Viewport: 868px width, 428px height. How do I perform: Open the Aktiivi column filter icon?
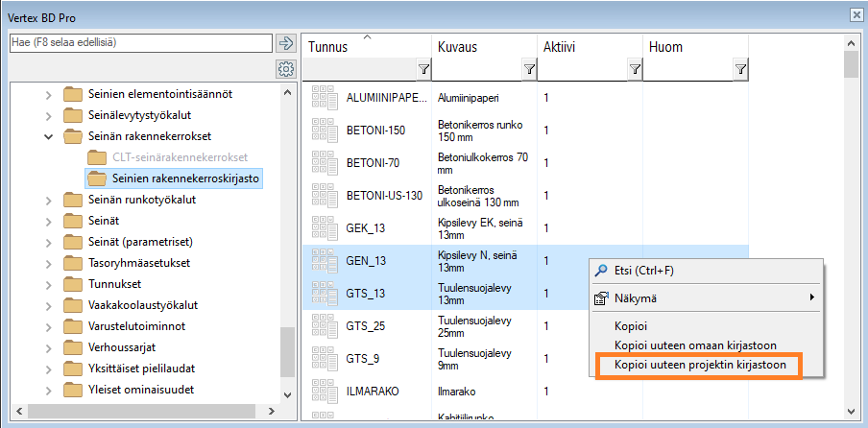coord(635,69)
